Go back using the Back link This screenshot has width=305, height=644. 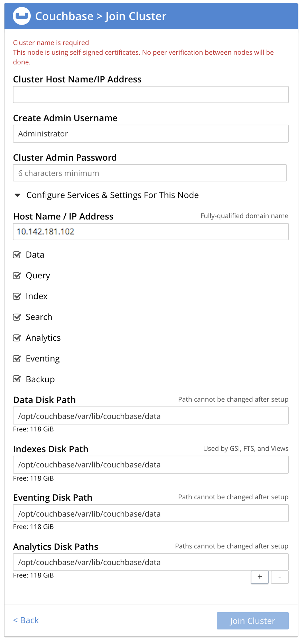26,620
